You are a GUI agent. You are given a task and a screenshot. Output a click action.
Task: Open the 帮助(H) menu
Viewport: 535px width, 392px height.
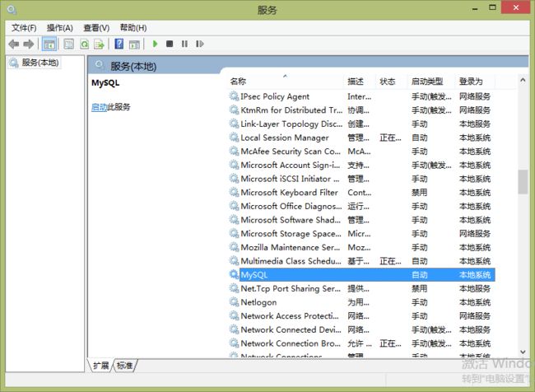pyautogui.click(x=133, y=28)
